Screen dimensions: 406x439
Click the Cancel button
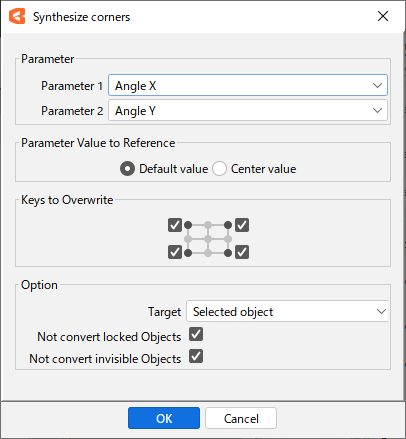click(241, 418)
